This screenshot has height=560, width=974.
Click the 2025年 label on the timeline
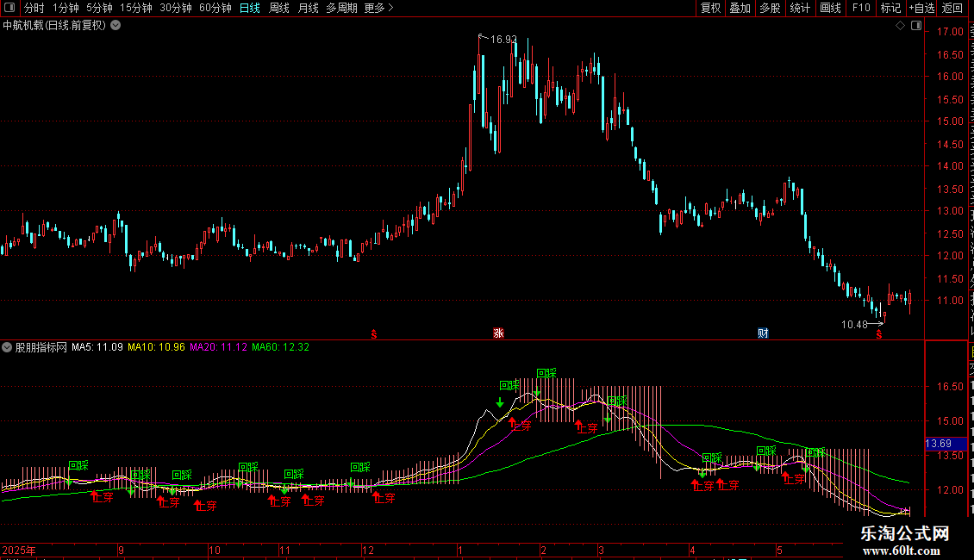tap(19, 550)
